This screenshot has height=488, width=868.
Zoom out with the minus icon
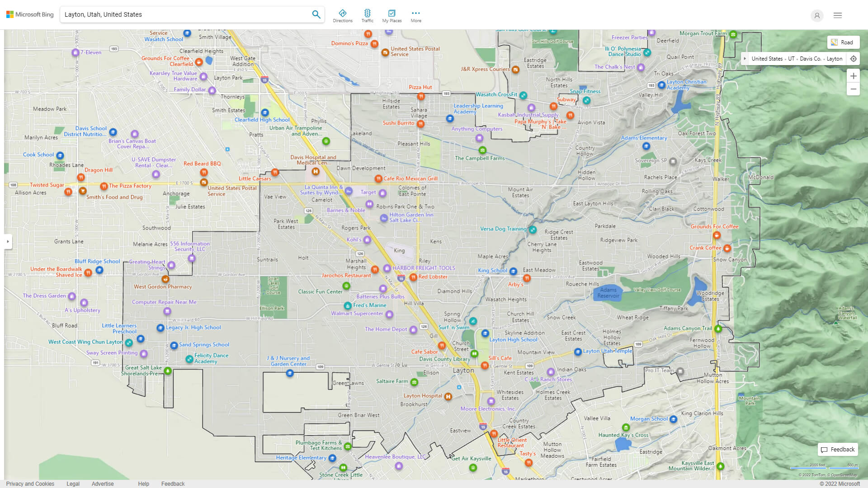(x=854, y=89)
